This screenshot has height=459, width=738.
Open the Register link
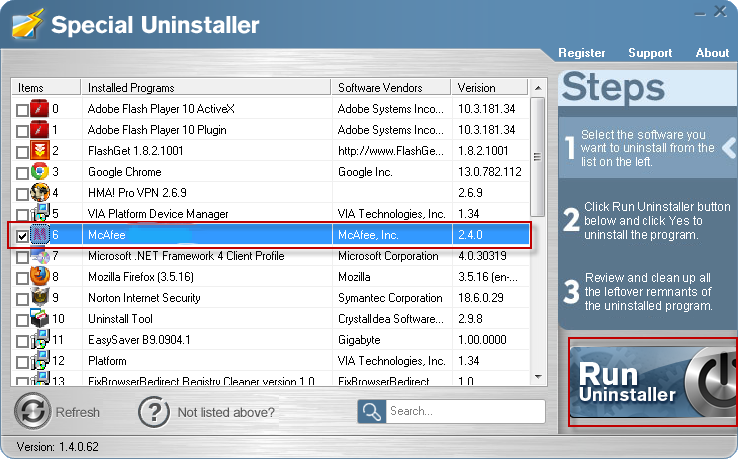(x=581, y=53)
